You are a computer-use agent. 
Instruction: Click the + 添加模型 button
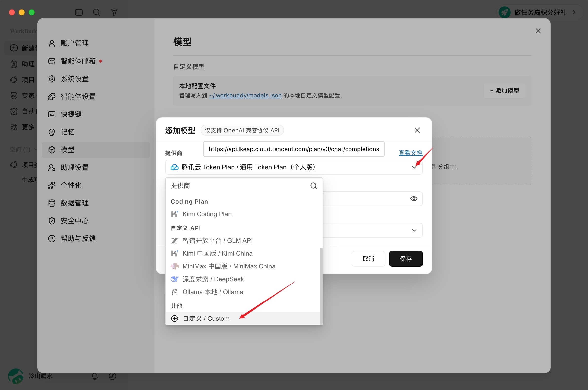click(504, 91)
